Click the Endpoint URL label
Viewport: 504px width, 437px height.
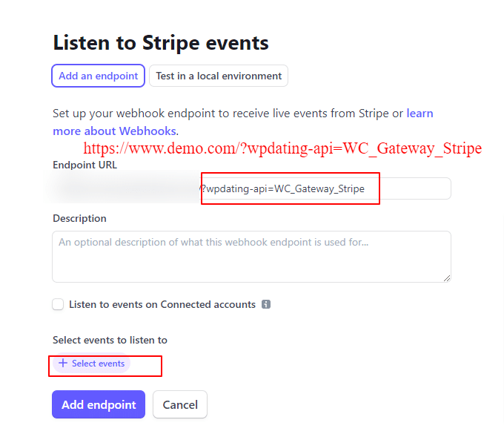pos(84,165)
